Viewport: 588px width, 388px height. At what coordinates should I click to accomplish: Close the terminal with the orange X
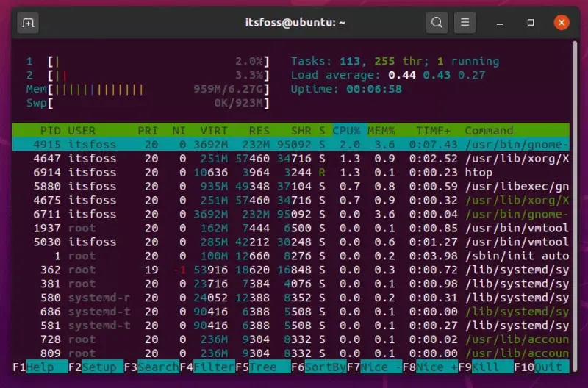tap(561, 23)
